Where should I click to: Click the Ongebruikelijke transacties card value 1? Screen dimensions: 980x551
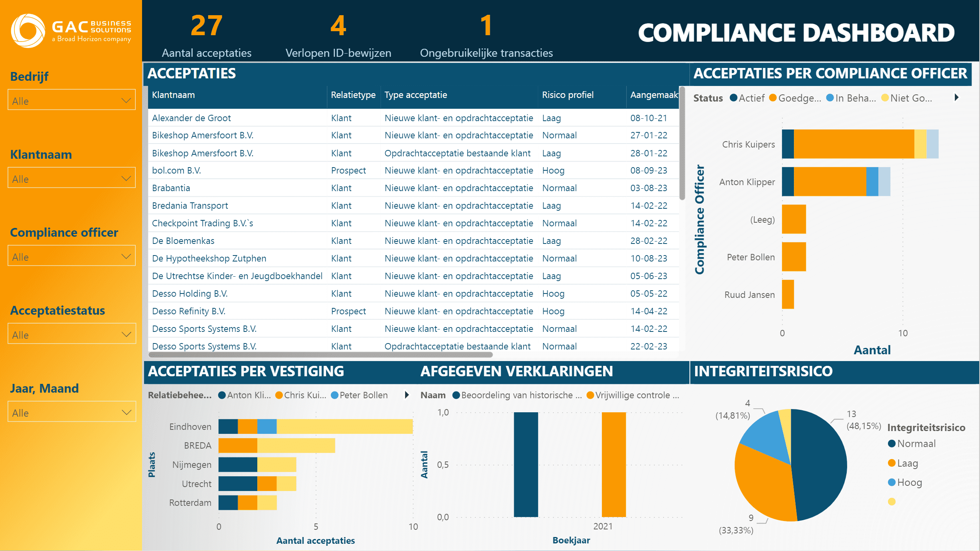(486, 26)
